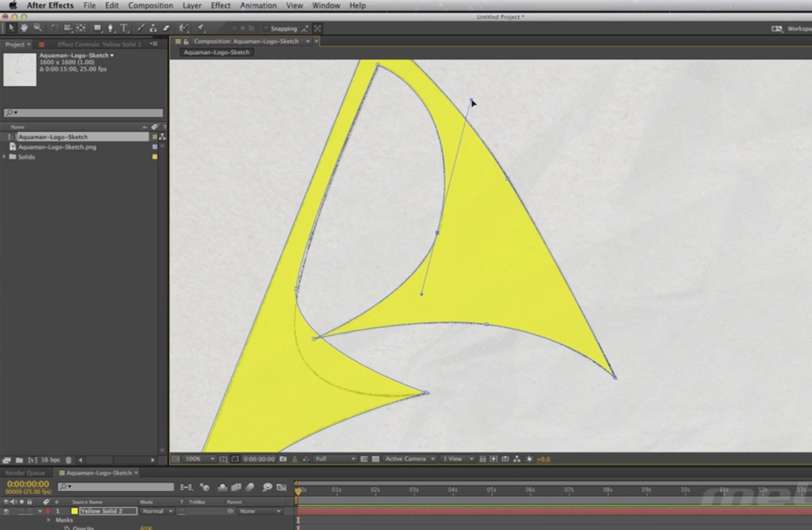This screenshot has width=812, height=530.
Task: Toggle lock switch for Yellow Solid 2 layer
Action: (30, 511)
